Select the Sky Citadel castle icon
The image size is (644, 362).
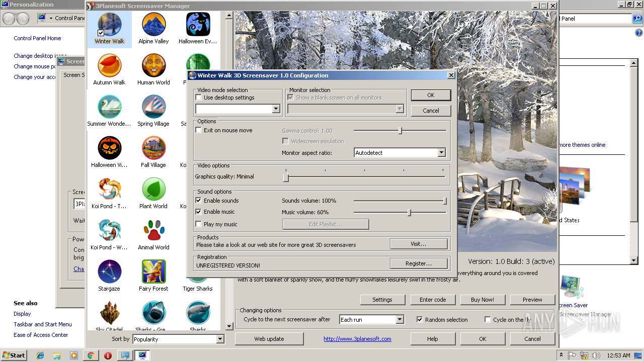point(110,313)
